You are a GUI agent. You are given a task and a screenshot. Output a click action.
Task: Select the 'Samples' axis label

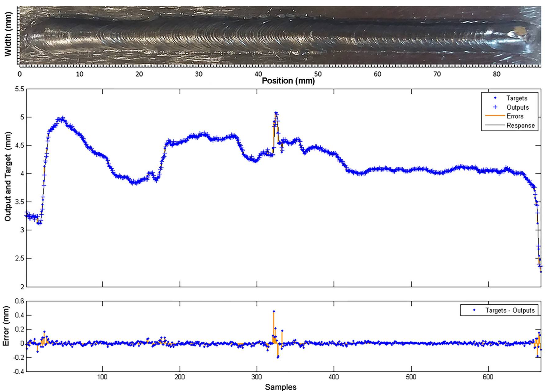[x=281, y=387]
